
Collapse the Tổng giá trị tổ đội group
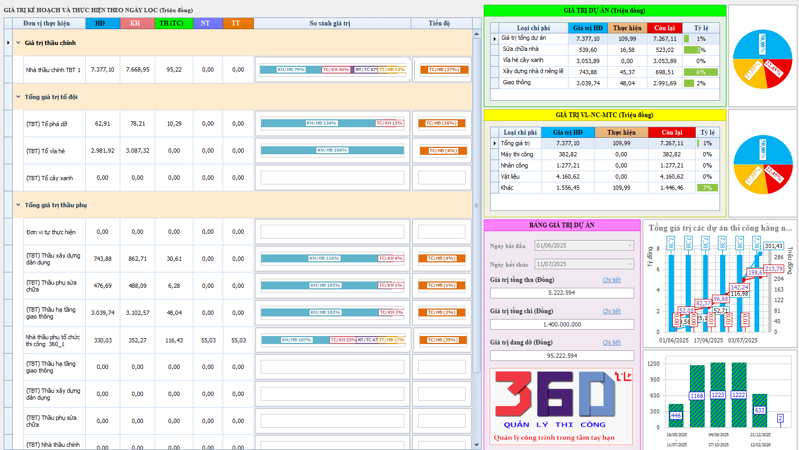pyautogui.click(x=18, y=97)
